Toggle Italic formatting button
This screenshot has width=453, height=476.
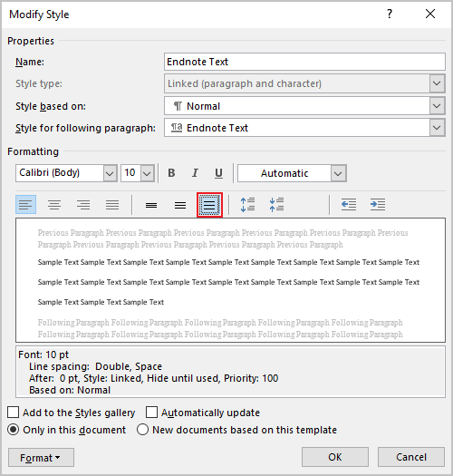click(195, 173)
